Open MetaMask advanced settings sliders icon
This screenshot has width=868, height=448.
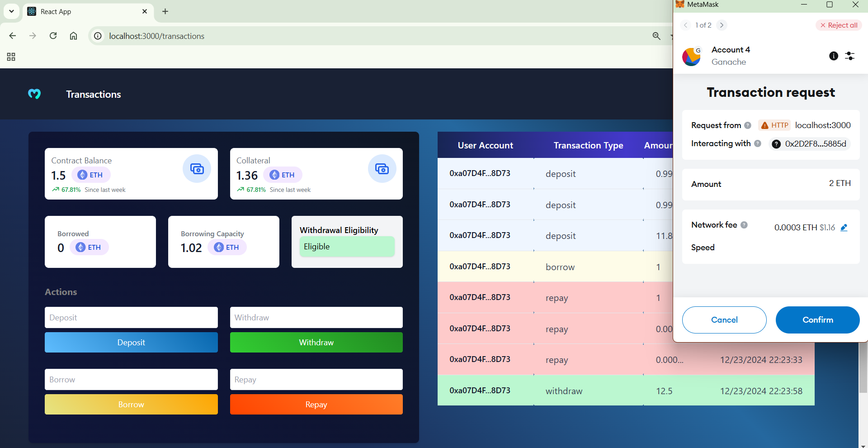(x=850, y=56)
